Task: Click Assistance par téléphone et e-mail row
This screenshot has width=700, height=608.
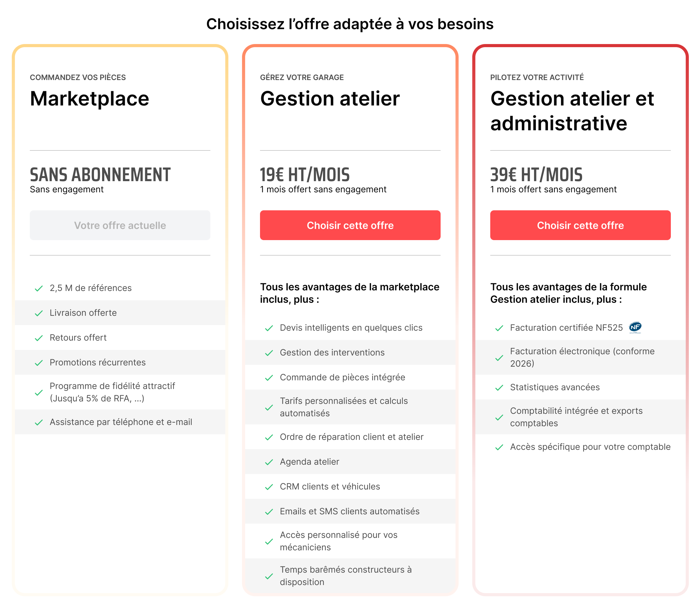Action: pyautogui.click(x=120, y=422)
